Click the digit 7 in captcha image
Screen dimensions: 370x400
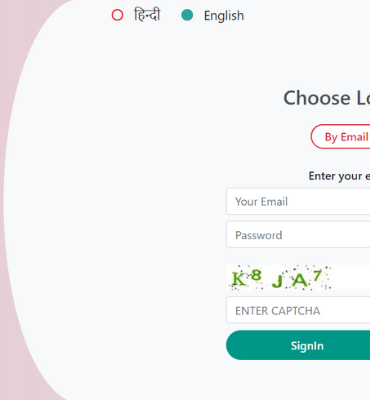click(317, 276)
